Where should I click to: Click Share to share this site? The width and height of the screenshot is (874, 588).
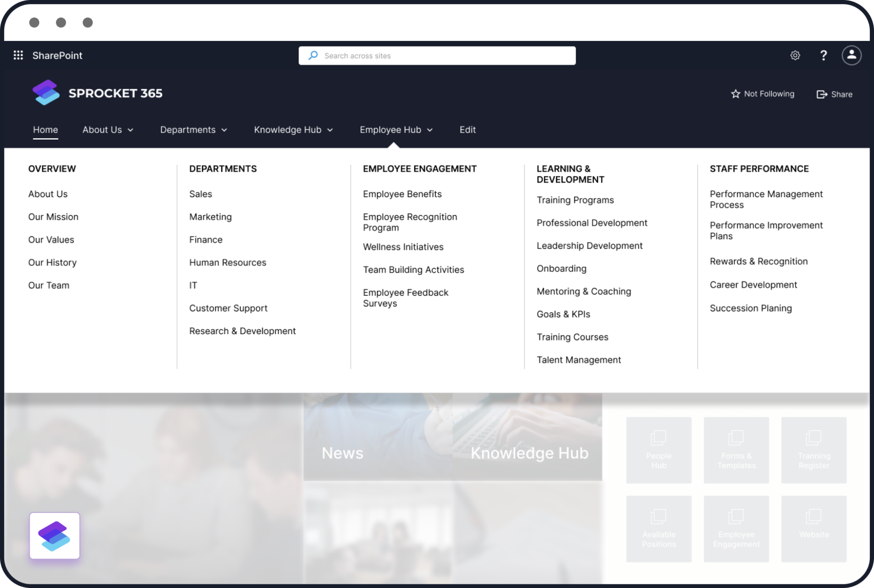click(834, 94)
